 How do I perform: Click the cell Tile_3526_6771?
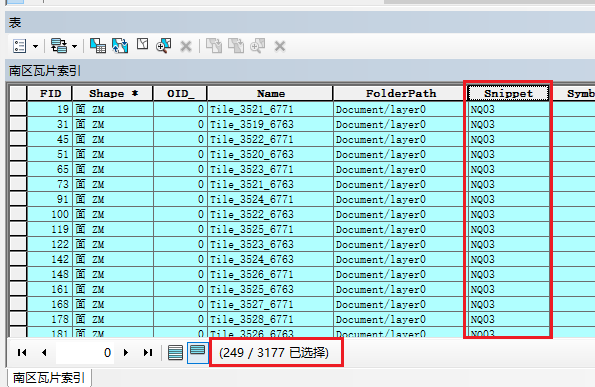pyautogui.click(x=270, y=274)
